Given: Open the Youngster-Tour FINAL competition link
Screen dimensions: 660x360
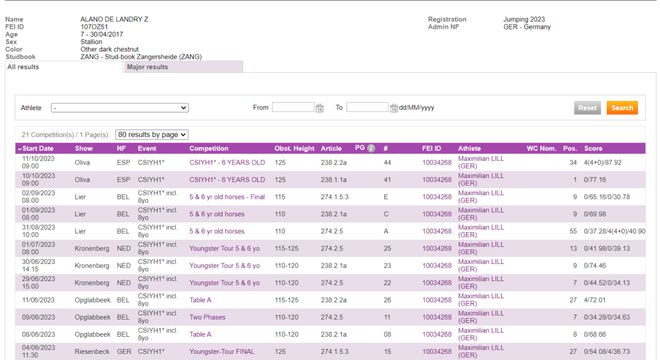Looking at the screenshot, I should 221,352.
